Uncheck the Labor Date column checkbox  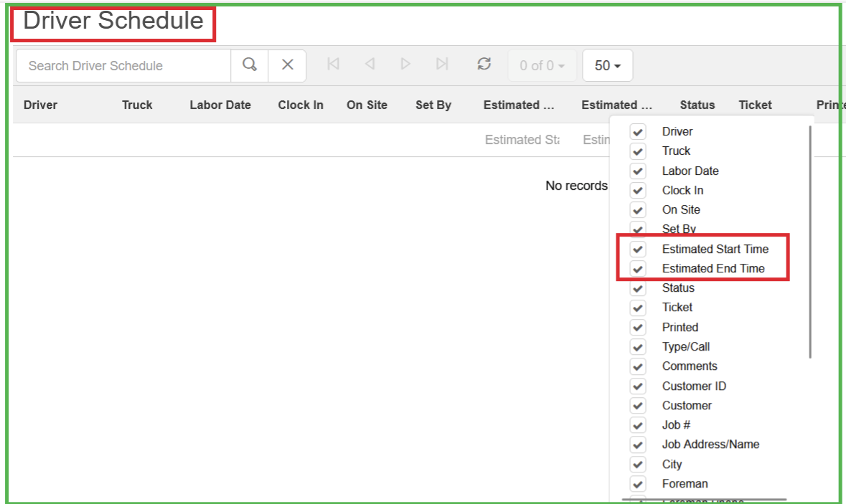click(637, 171)
